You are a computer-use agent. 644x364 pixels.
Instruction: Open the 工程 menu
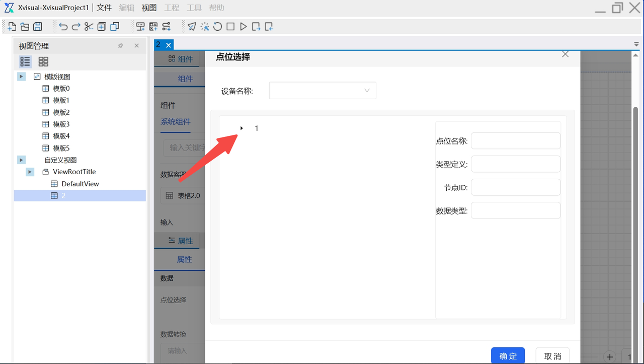tap(172, 8)
